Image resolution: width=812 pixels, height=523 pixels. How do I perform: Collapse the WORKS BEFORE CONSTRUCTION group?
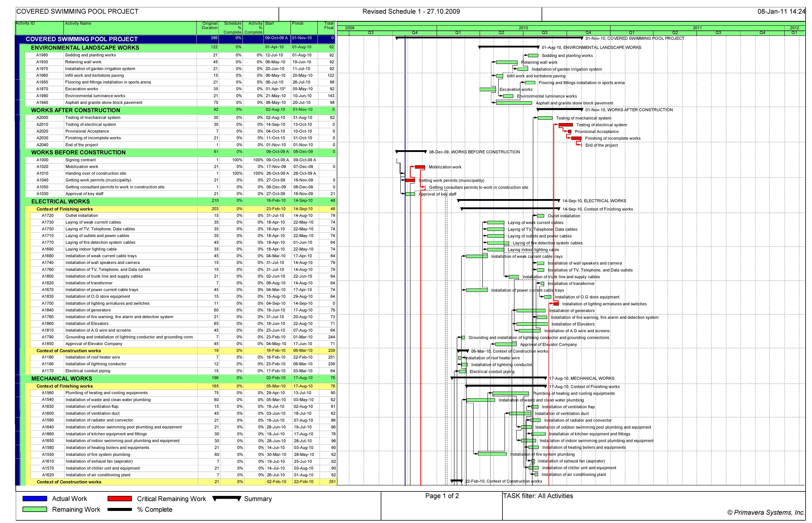click(x=78, y=152)
